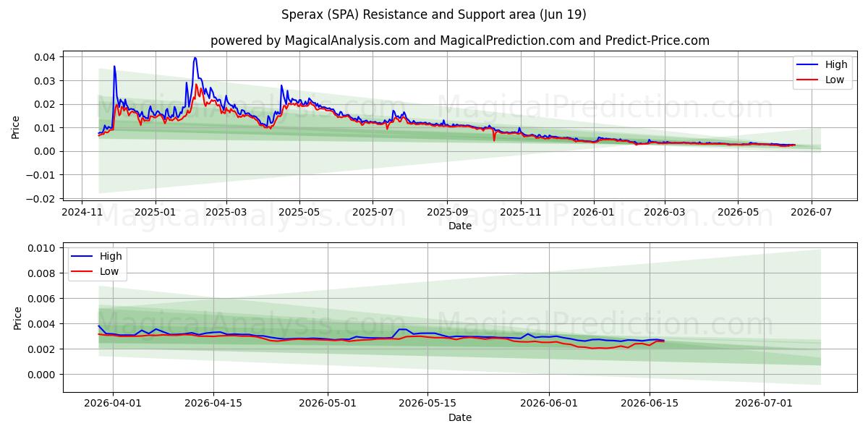Click the '2026-06-15' x-axis label on the bottom chart

click(x=649, y=404)
